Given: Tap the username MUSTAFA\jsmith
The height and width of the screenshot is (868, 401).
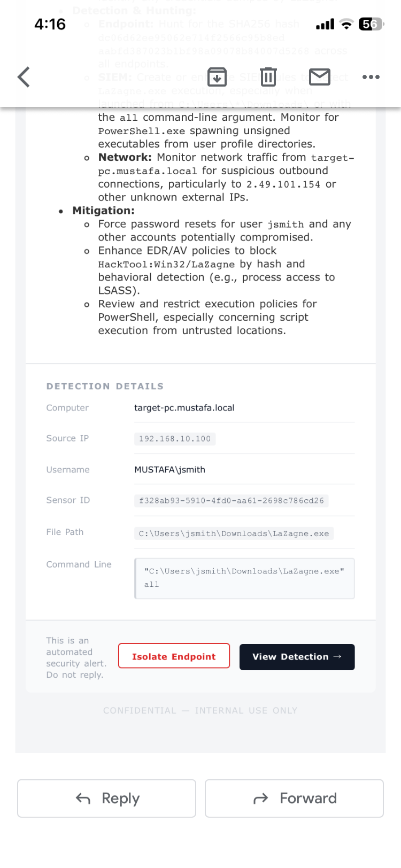Looking at the screenshot, I should click(x=169, y=470).
